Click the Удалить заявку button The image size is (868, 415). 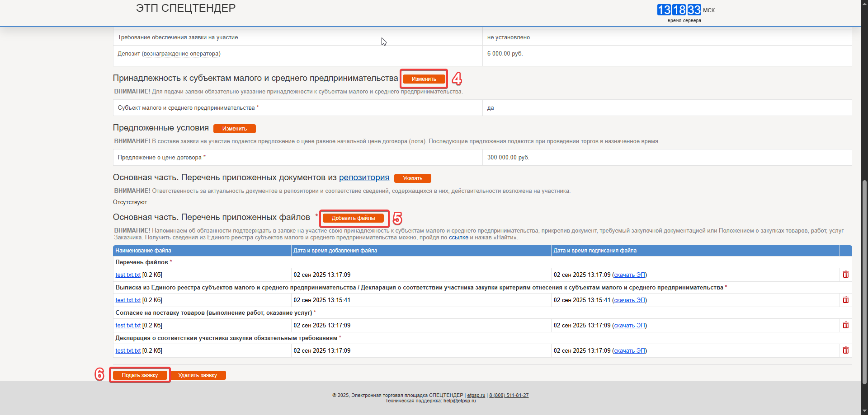(x=198, y=375)
